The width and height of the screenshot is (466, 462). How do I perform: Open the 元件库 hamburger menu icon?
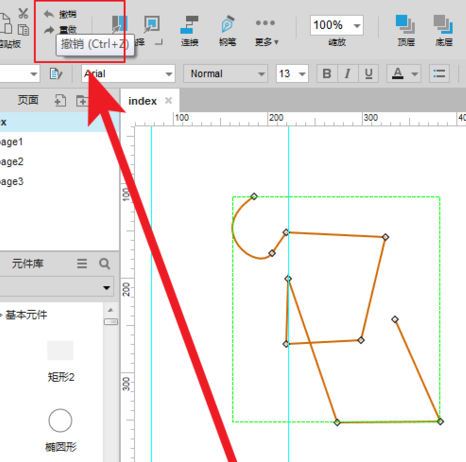82,264
